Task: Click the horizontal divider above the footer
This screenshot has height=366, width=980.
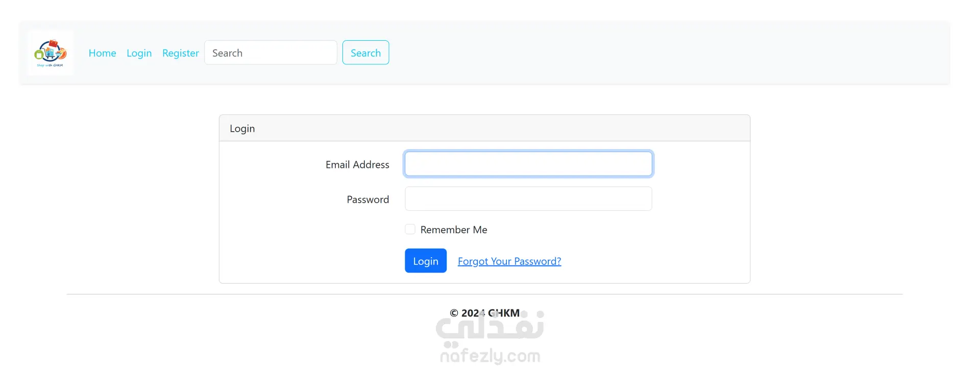Action: (x=484, y=294)
